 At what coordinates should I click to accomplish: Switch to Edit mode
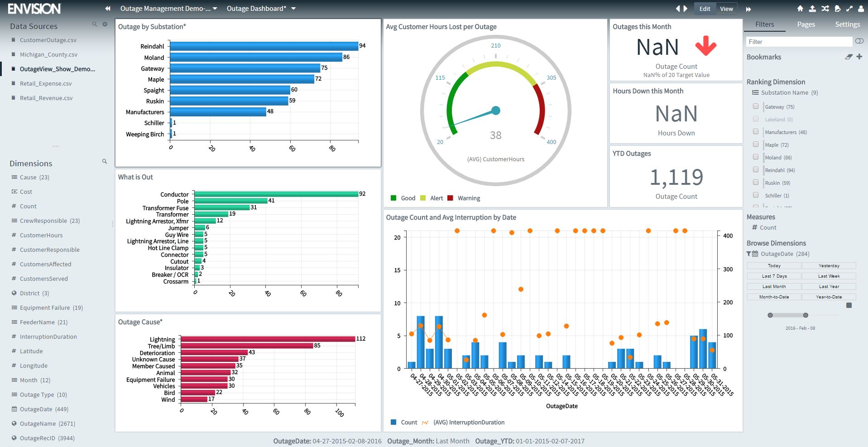pos(705,9)
